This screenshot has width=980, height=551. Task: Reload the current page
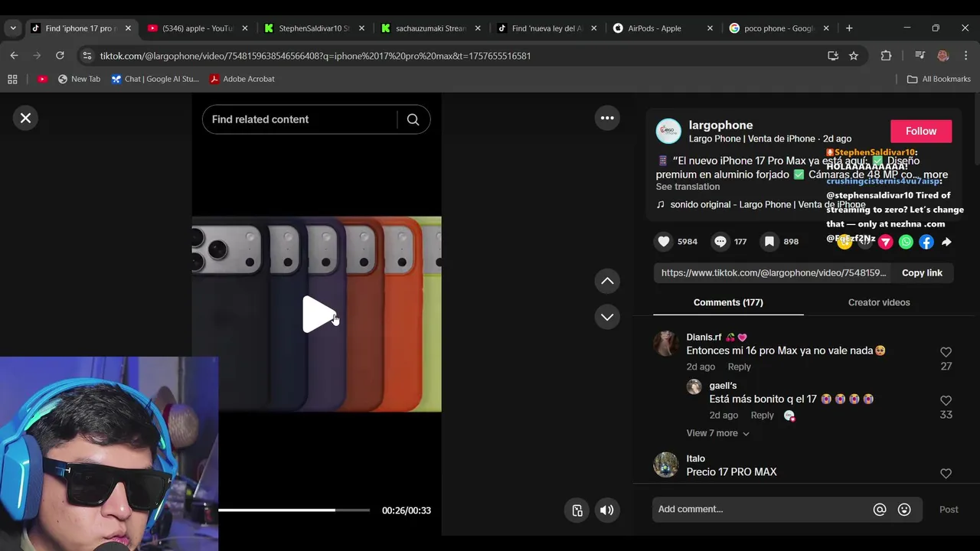pos(60,56)
